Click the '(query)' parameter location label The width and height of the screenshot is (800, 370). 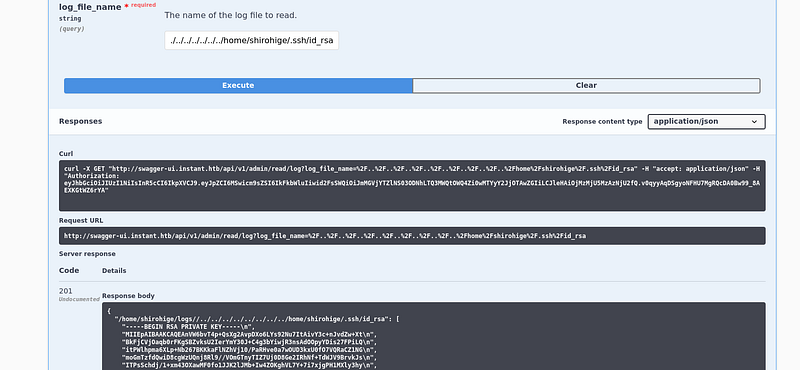pyautogui.click(x=72, y=29)
